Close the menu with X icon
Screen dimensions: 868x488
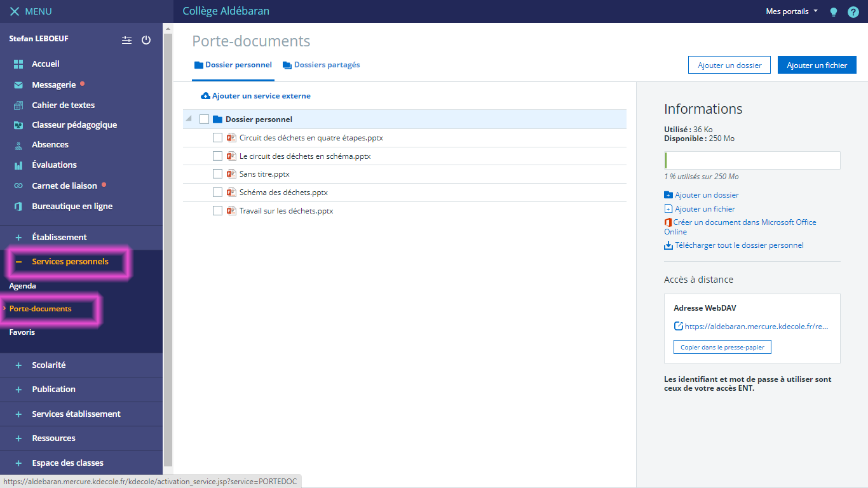click(14, 11)
